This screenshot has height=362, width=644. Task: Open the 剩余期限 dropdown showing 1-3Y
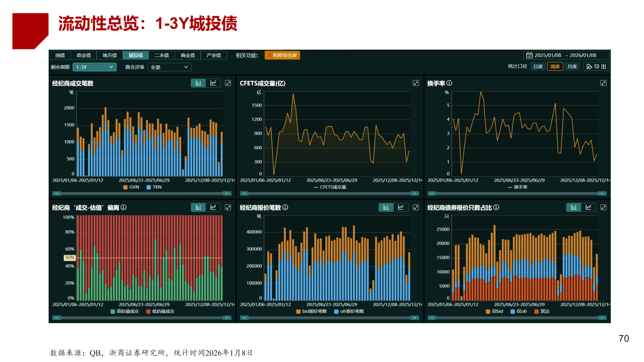click(94, 67)
